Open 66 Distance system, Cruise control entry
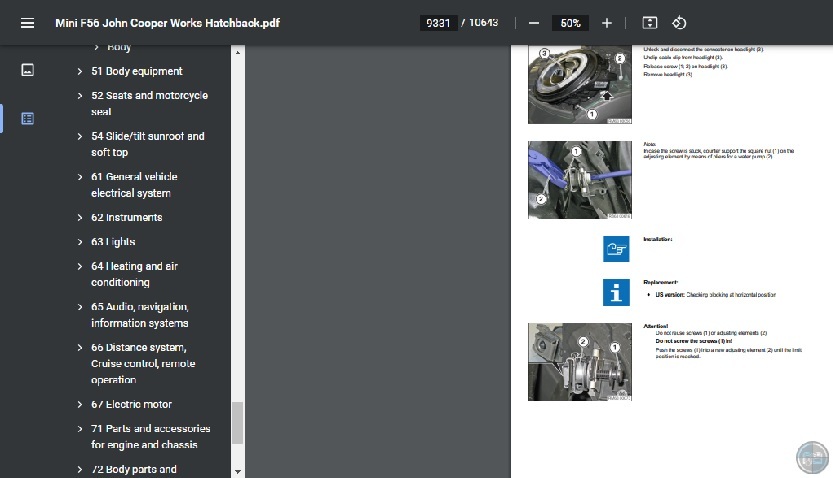 coord(143,364)
